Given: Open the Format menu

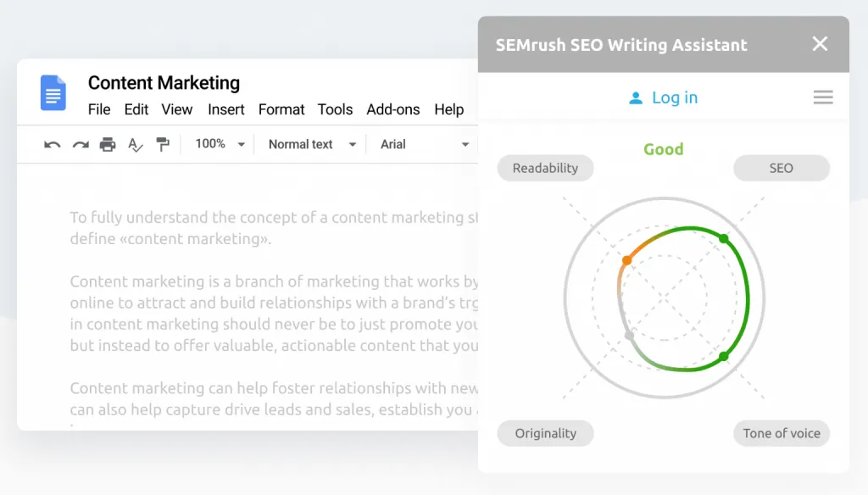Looking at the screenshot, I should [x=281, y=109].
